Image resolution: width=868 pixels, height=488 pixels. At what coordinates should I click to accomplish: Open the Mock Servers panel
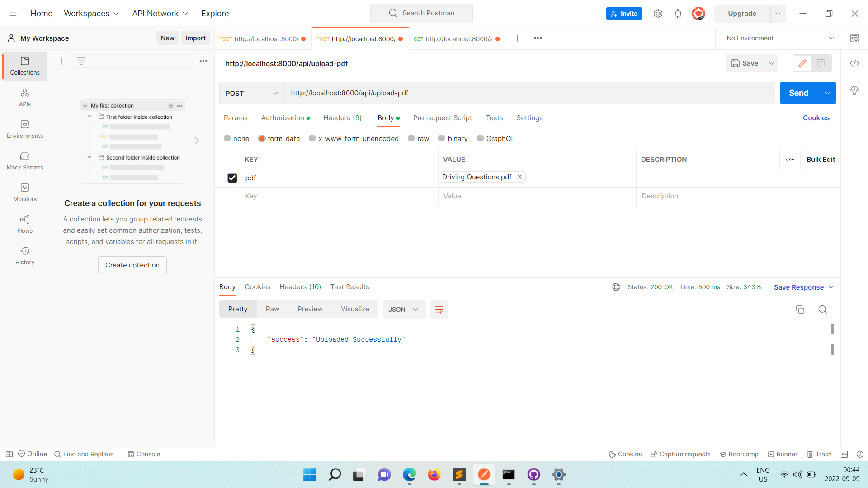(24, 161)
